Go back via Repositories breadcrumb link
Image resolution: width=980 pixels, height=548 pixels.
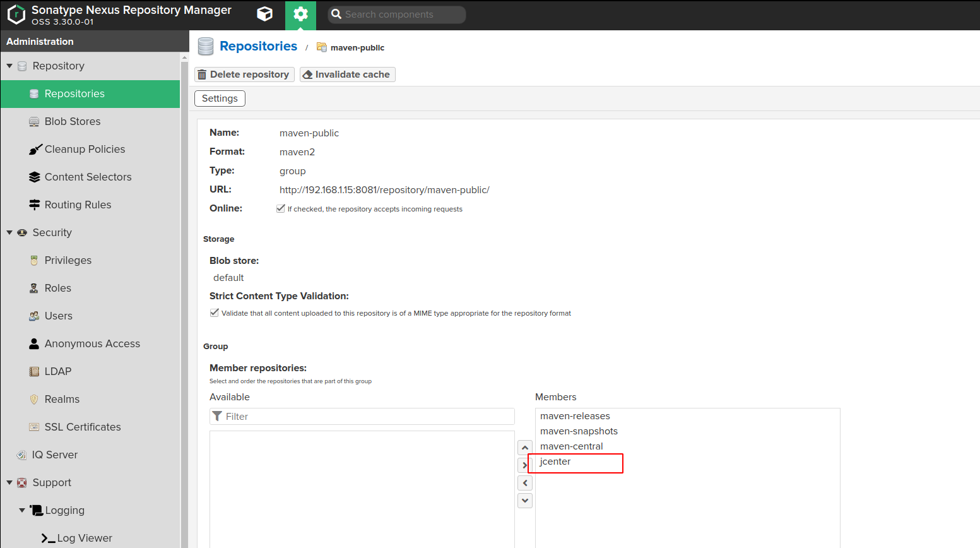pos(258,46)
